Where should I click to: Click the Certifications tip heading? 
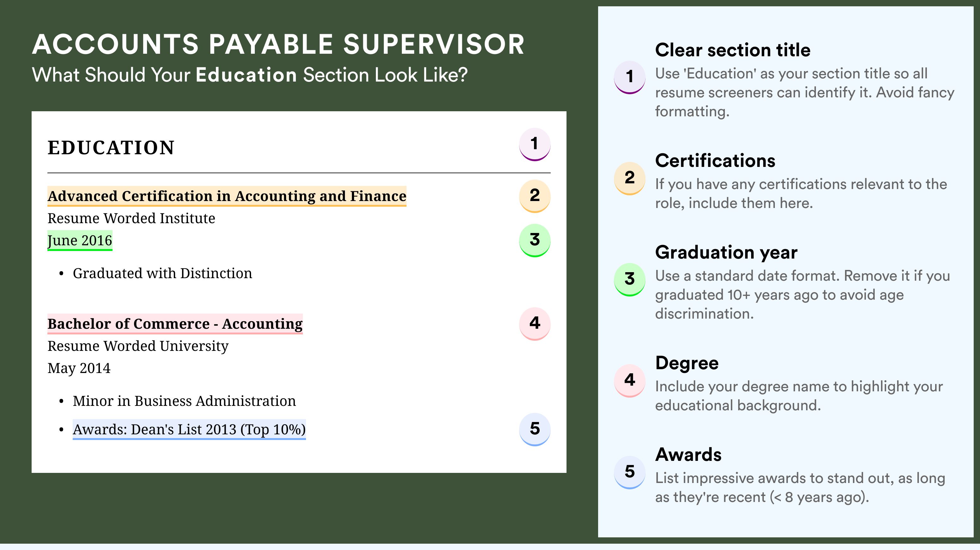pos(715,161)
